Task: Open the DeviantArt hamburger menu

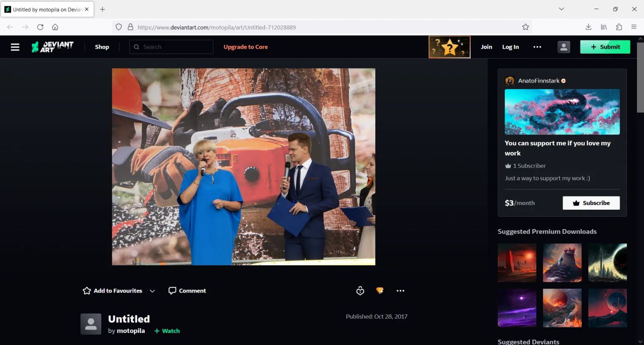Action: coord(15,47)
